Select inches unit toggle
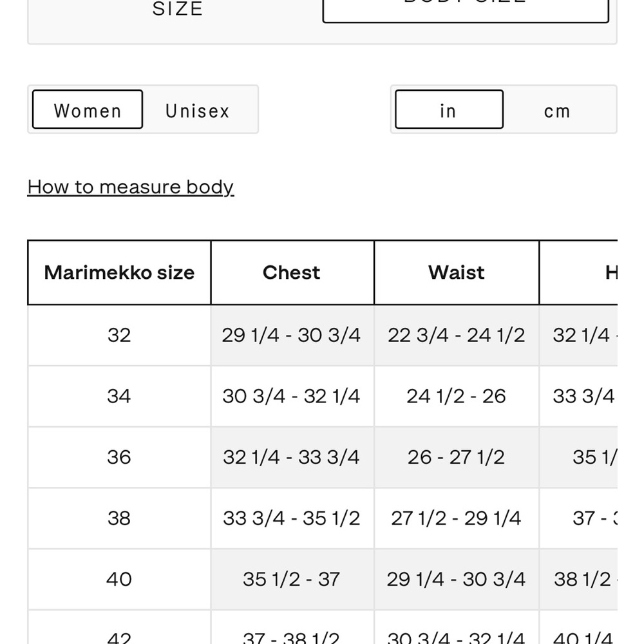Image resolution: width=644 pixels, height=644 pixels. (449, 109)
